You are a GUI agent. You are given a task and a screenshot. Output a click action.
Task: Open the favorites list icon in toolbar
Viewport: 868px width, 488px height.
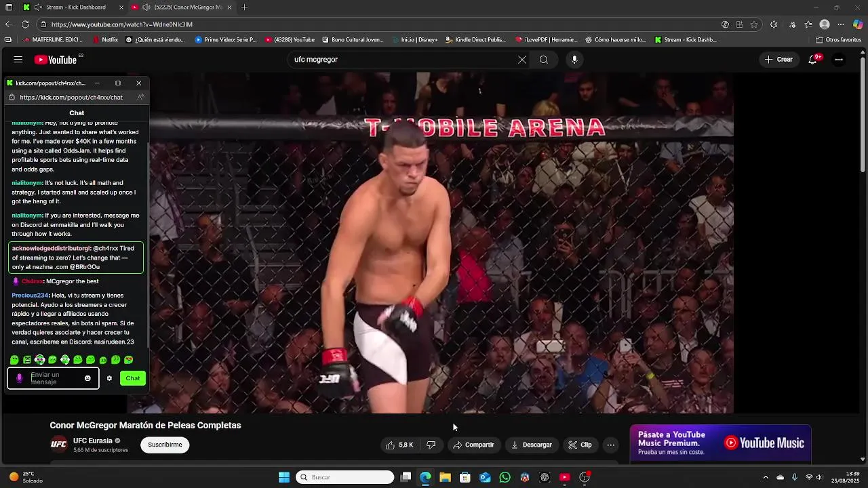808,24
